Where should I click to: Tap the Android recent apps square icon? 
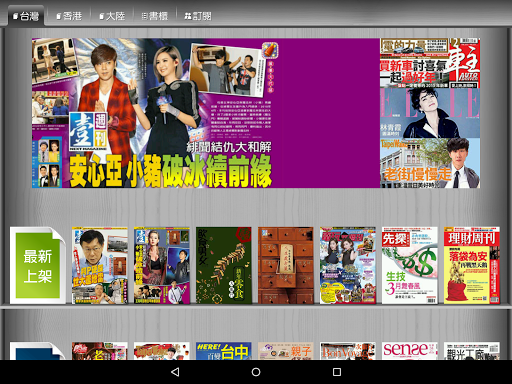337,372
